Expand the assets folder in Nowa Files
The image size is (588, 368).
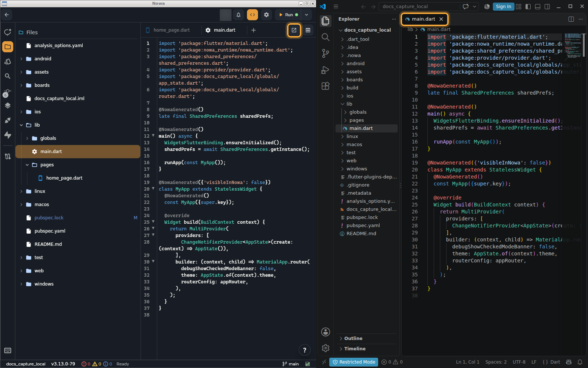(x=21, y=72)
